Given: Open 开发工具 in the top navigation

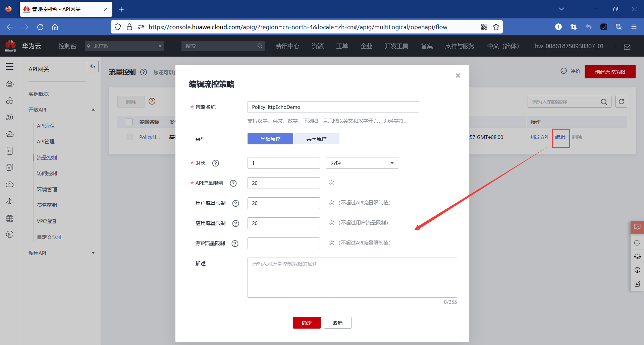Looking at the screenshot, I should click(x=396, y=46).
